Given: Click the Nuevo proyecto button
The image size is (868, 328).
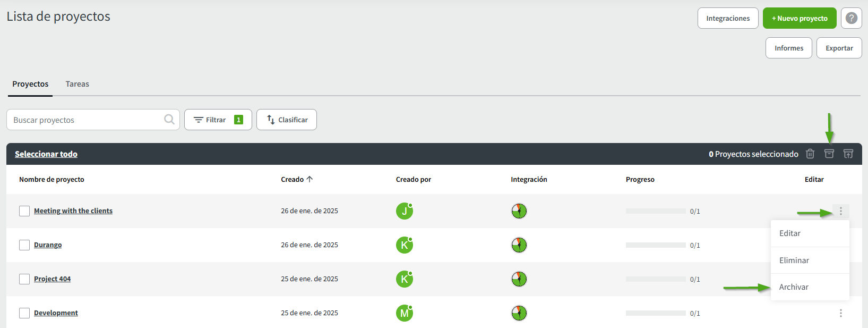Looking at the screenshot, I should [799, 18].
